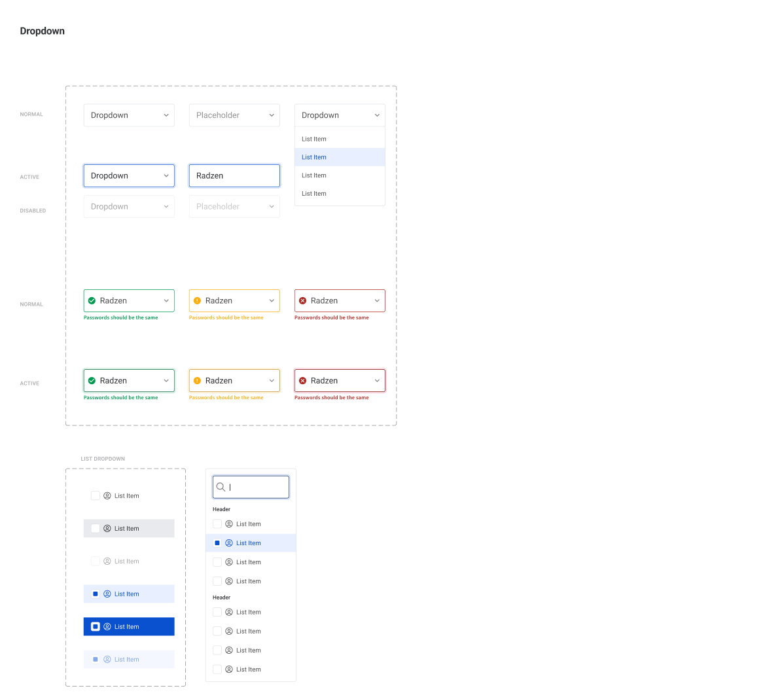784x699 pixels.
Task: Click the first 'Header' group label
Action: click(x=221, y=509)
